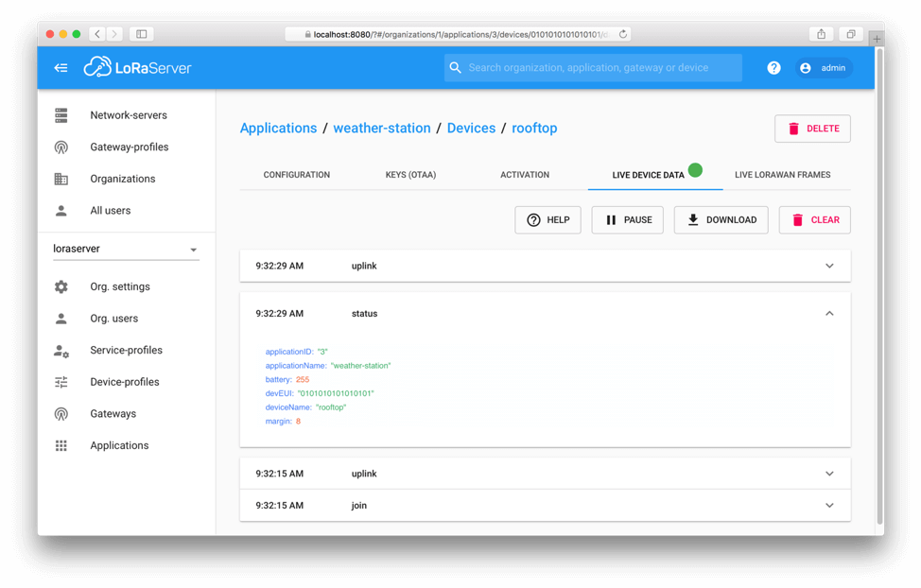Click the Organizations building icon
The height and width of the screenshot is (588, 921).
click(x=61, y=179)
